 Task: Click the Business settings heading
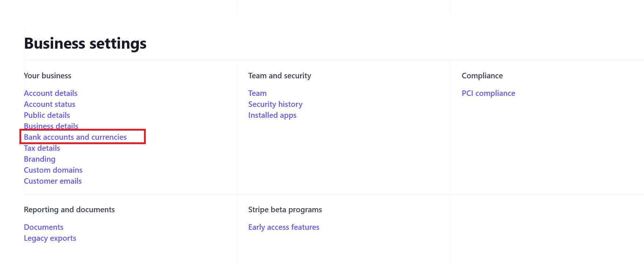pos(85,44)
